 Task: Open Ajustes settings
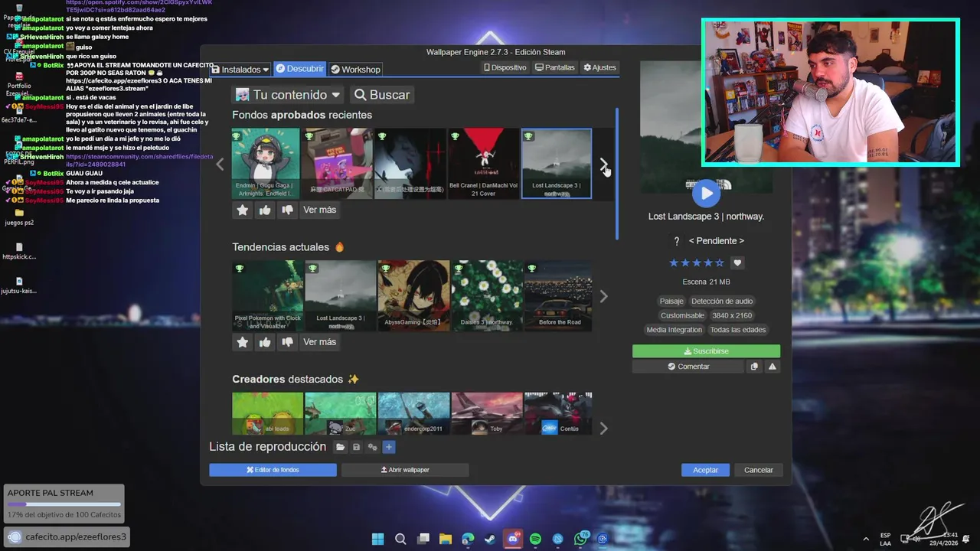[x=599, y=67]
